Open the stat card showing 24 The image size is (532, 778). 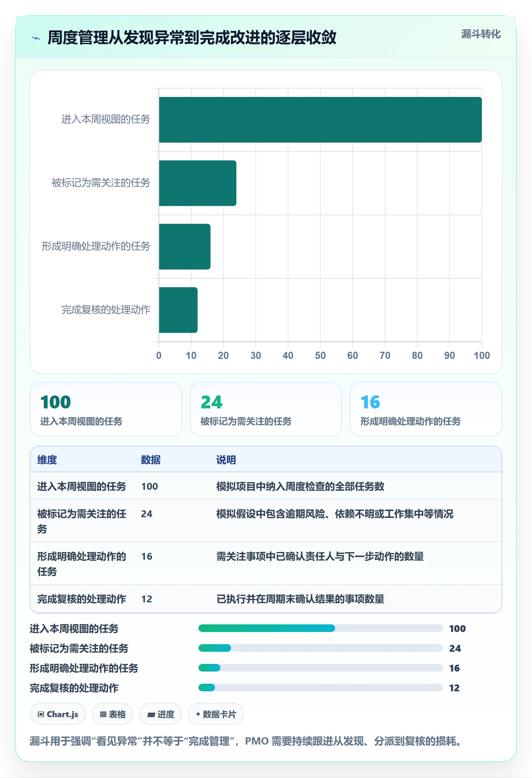pos(266,409)
